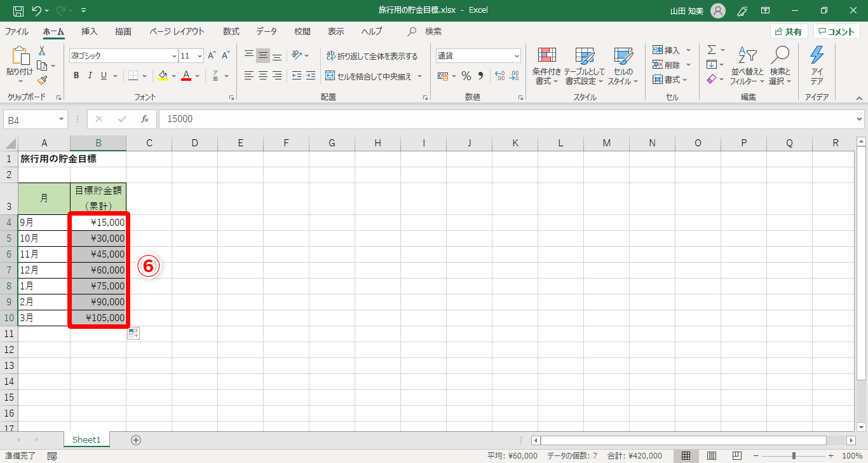The width and height of the screenshot is (868, 463).
Task: Switch to Page Layout view in the status bar
Action: (712, 456)
